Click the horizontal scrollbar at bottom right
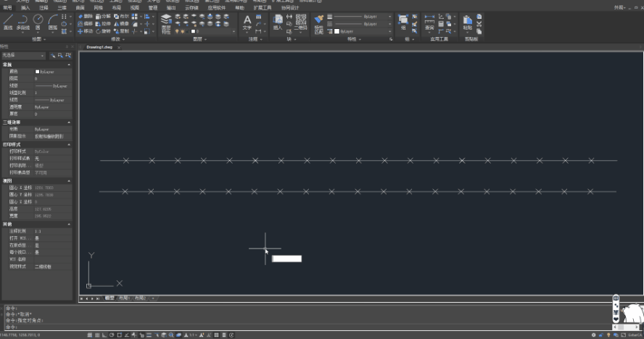 pos(626,327)
